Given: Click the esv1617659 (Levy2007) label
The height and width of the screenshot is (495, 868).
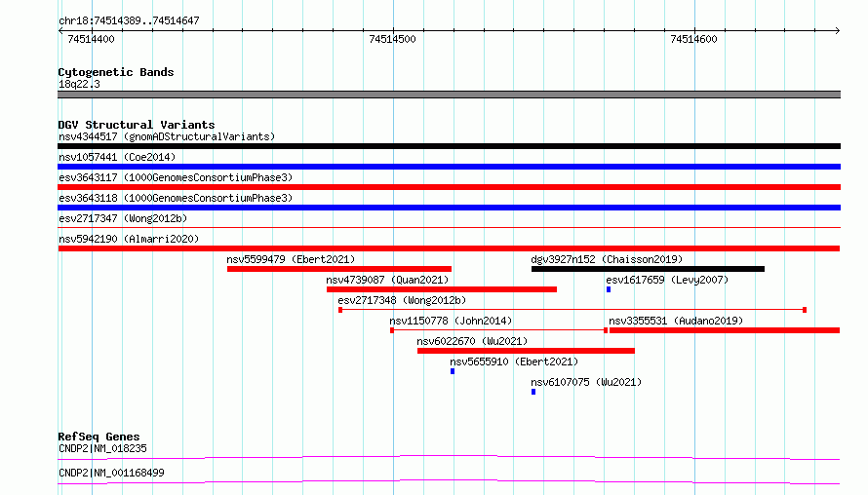Looking at the screenshot, I should (667, 280).
